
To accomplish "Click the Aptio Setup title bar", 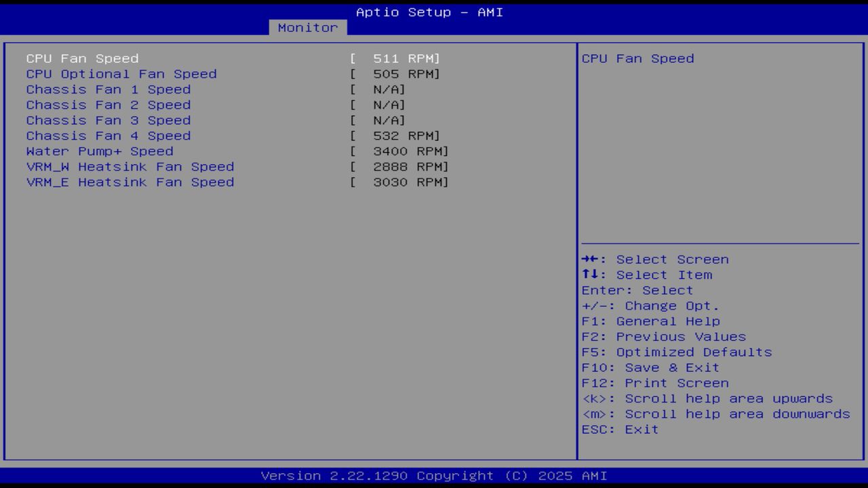I will coord(430,12).
